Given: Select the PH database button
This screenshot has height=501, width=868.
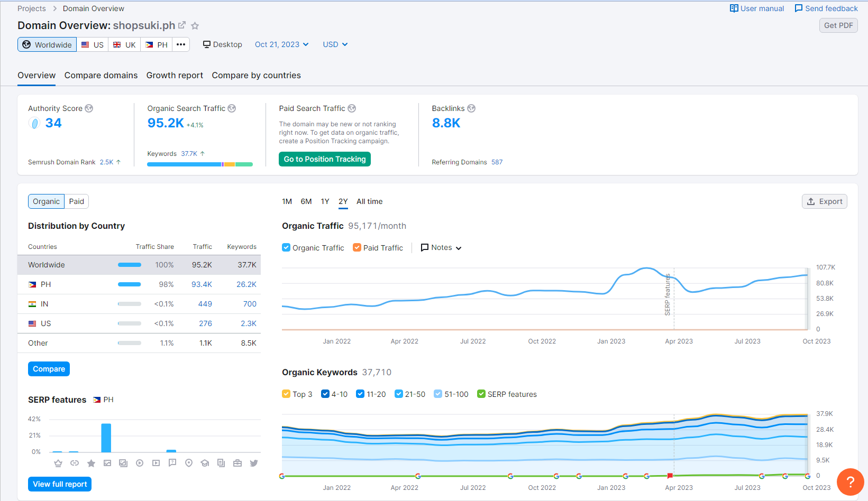Looking at the screenshot, I should pyautogui.click(x=157, y=44).
